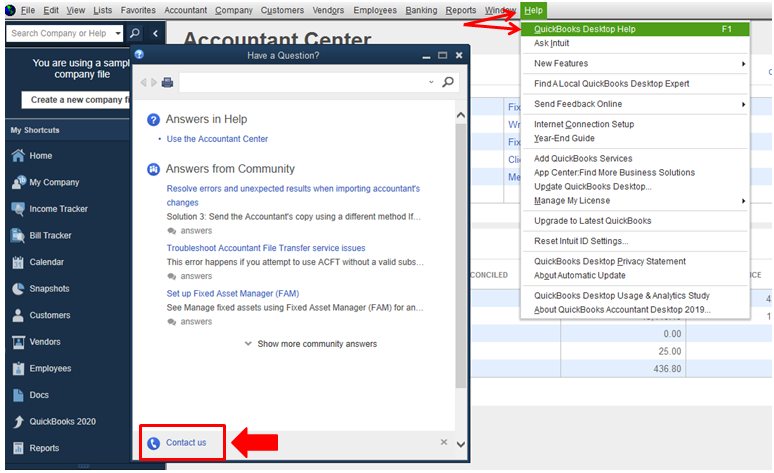Dismiss the Contact us bar with X
The width and height of the screenshot is (774, 473).
pos(444,442)
